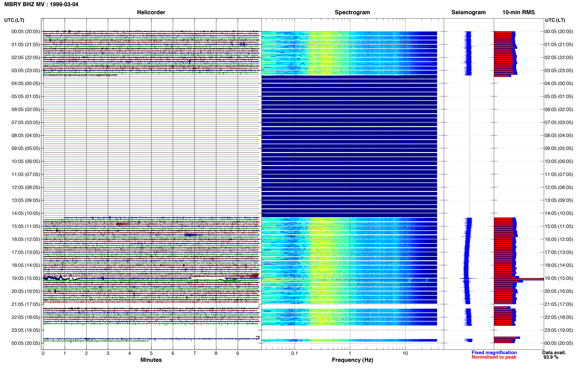Click the 'Normalised to peak' legend text

pos(494,357)
